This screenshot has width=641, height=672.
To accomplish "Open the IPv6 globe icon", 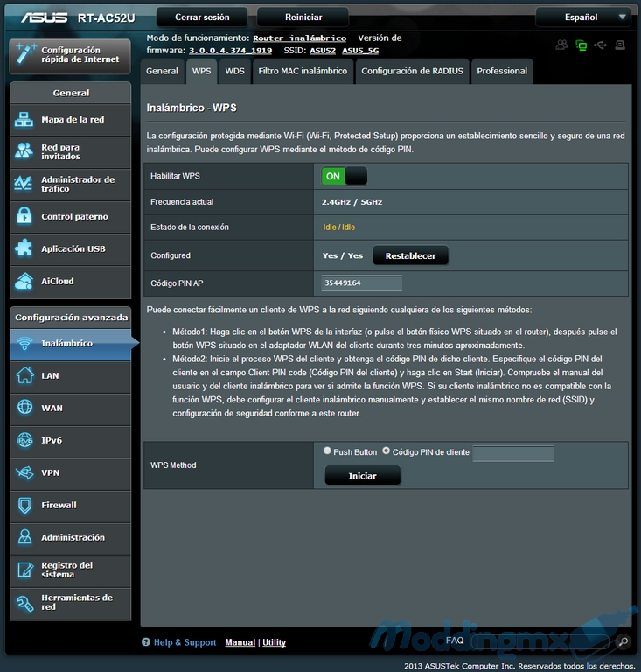I will coord(24,440).
